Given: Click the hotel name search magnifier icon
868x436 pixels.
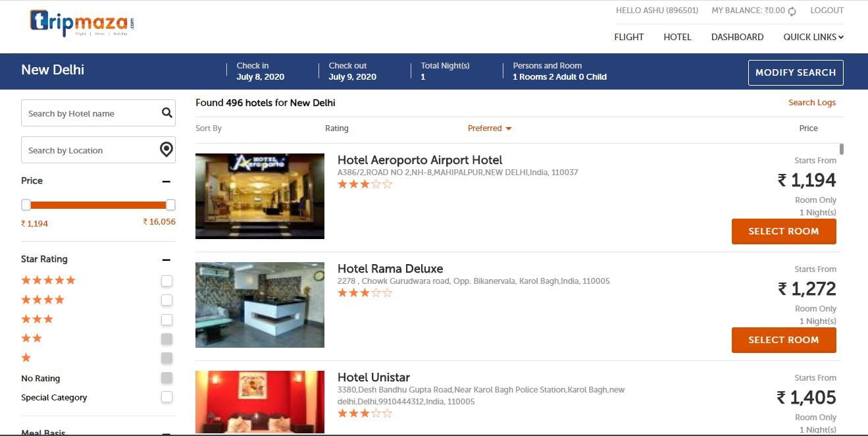Looking at the screenshot, I should [x=167, y=113].
